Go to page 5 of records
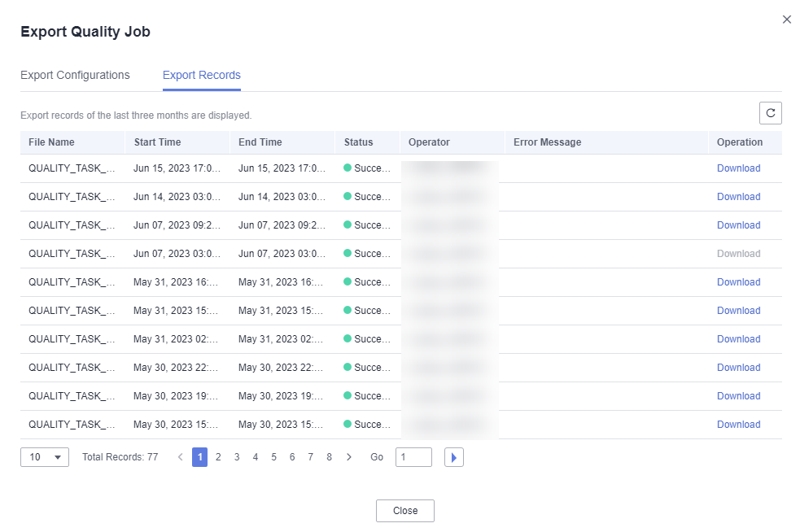Viewport: 800px width, 532px height. click(274, 457)
